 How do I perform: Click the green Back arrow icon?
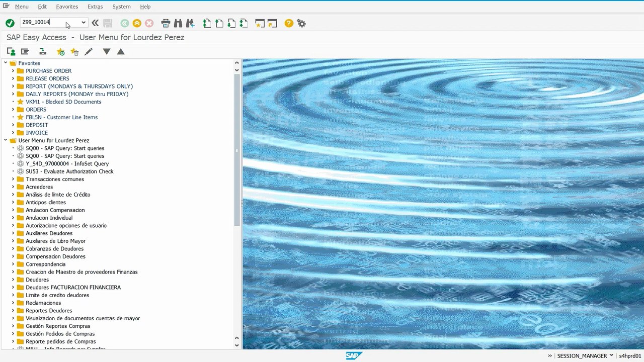(x=124, y=23)
